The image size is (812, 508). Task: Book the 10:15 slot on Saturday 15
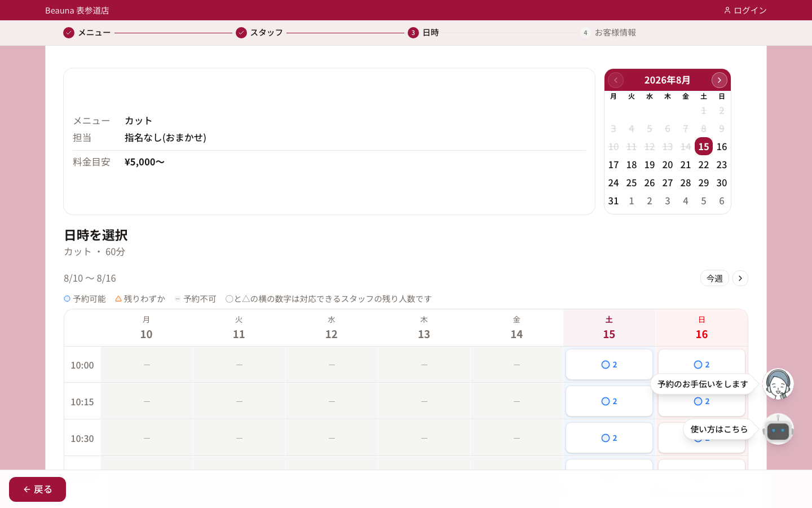[x=609, y=401]
